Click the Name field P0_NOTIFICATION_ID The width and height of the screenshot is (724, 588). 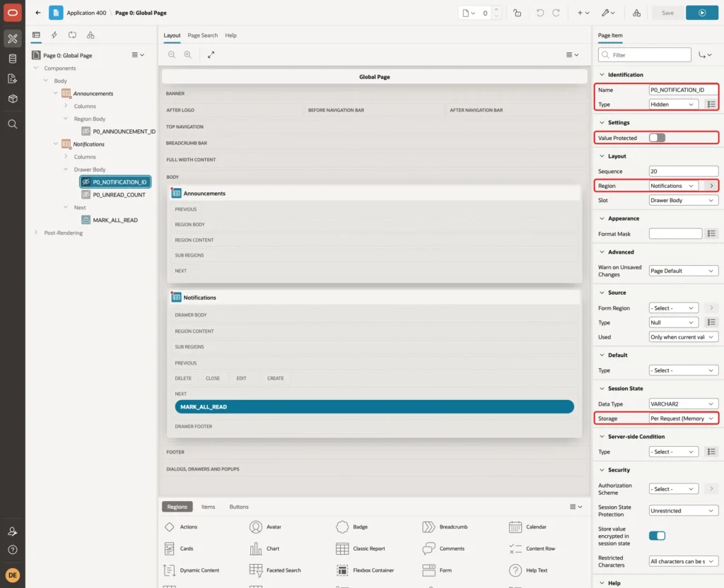click(684, 90)
